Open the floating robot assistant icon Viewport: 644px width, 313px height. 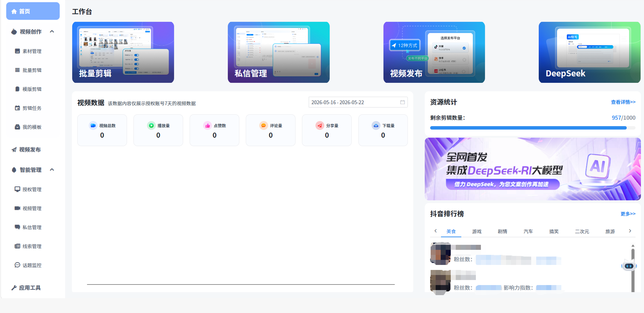pos(629,265)
